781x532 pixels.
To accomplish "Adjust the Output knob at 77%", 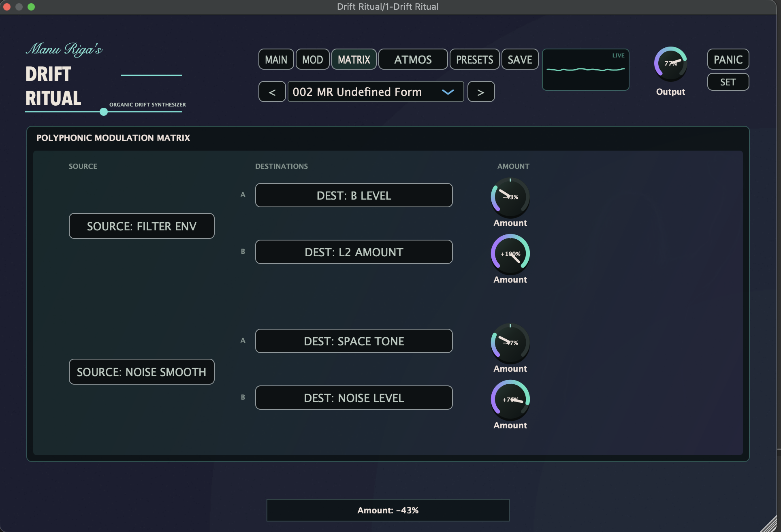I will [670, 64].
